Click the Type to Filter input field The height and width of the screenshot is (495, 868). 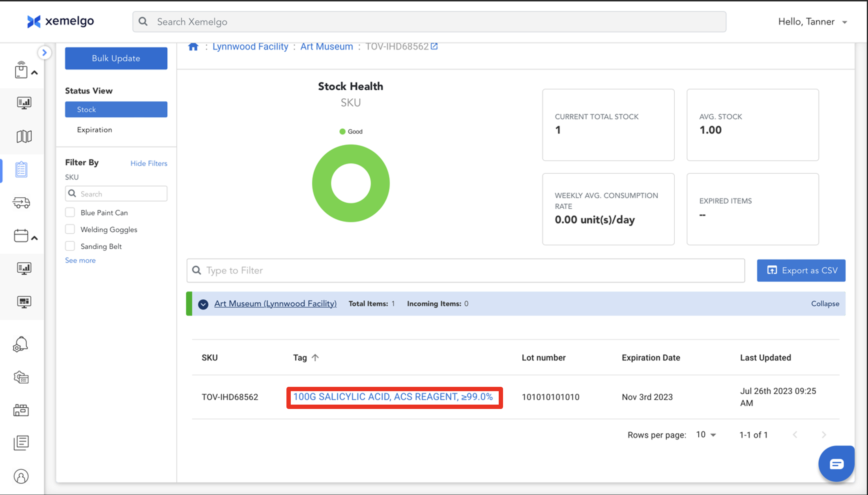tap(466, 270)
